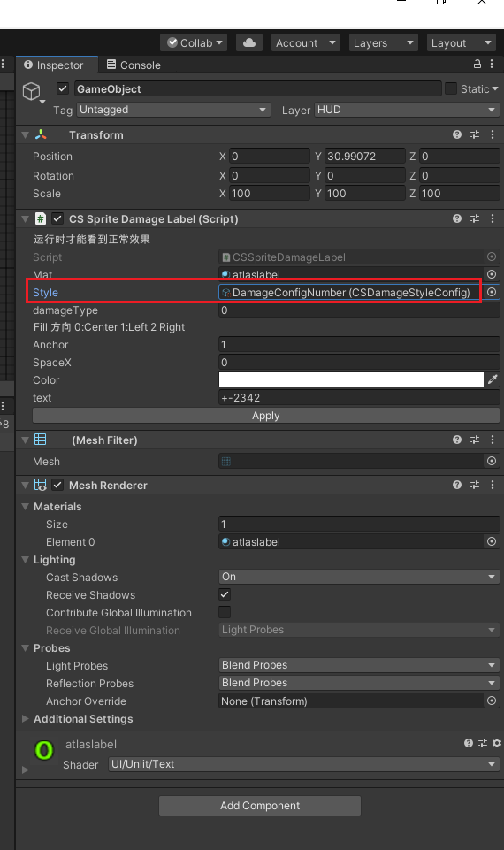This screenshot has width=504, height=850.
Task: Open Mesh Filter presets icon
Action: 475,440
